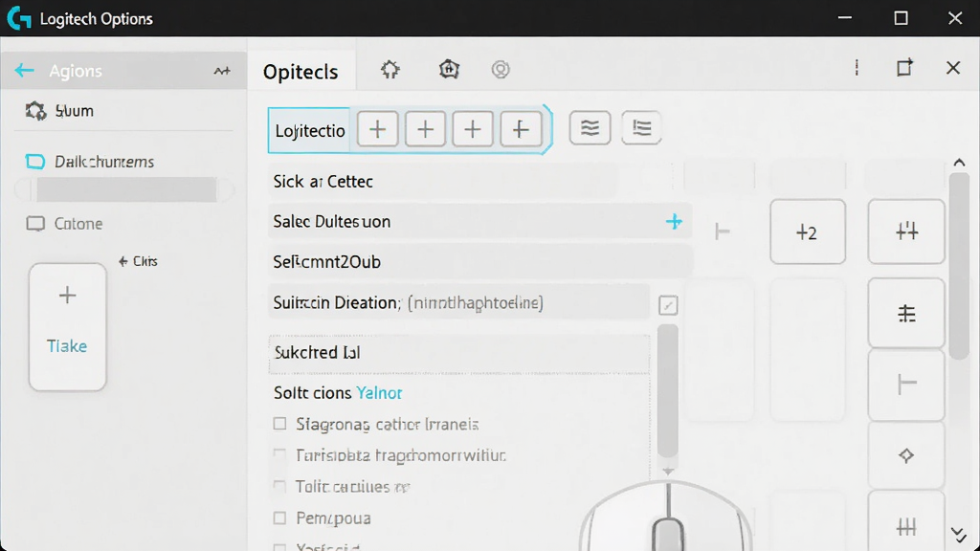Click the inner list scrollbar thumb
Viewport: 980px width, 551px height.
(x=668, y=390)
